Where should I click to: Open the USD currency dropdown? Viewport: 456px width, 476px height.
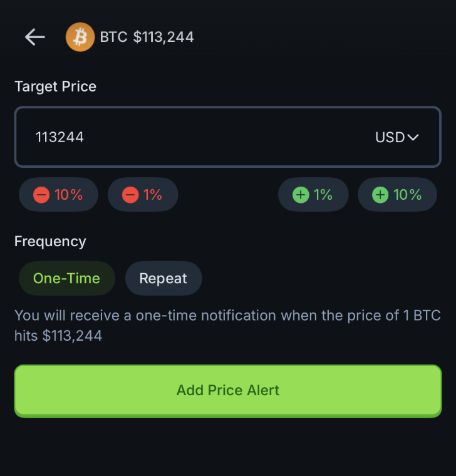(396, 137)
